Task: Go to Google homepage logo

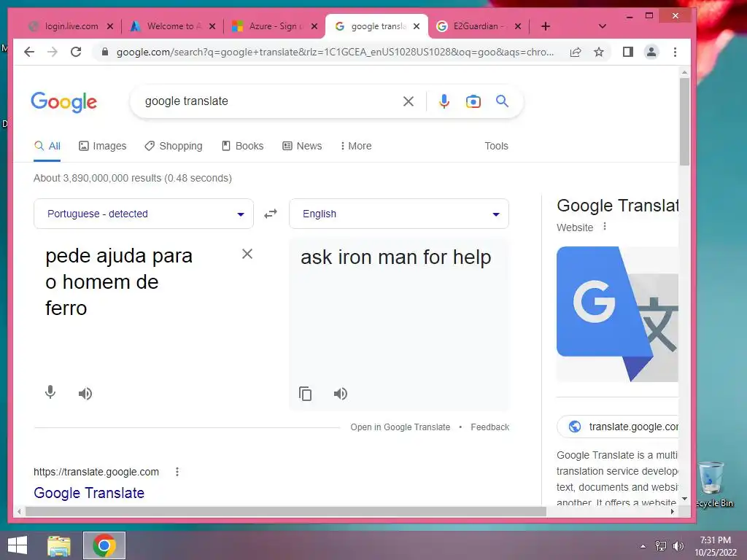Action: pos(64,102)
